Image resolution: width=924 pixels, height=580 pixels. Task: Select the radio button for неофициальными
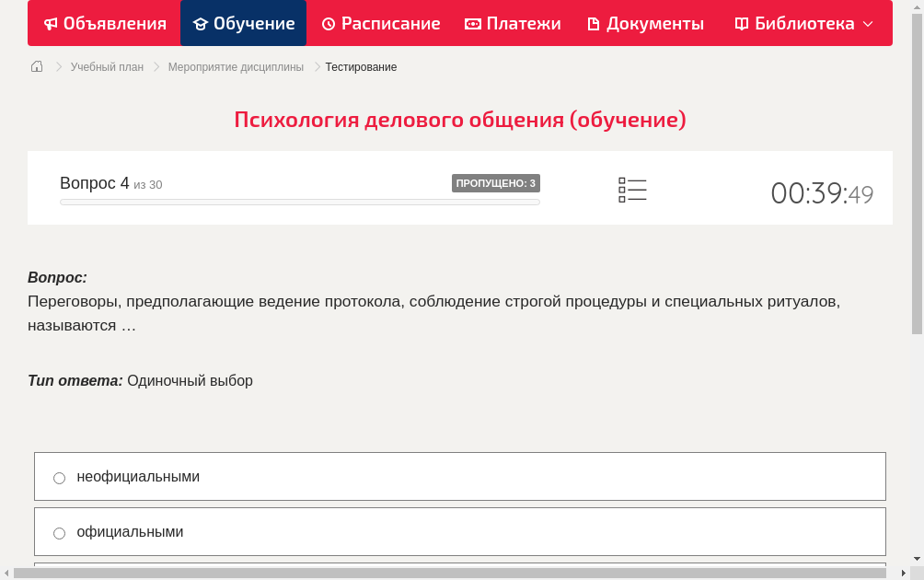click(x=59, y=477)
